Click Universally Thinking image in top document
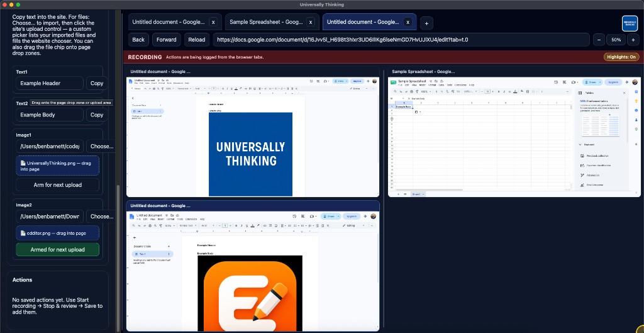 (250, 154)
